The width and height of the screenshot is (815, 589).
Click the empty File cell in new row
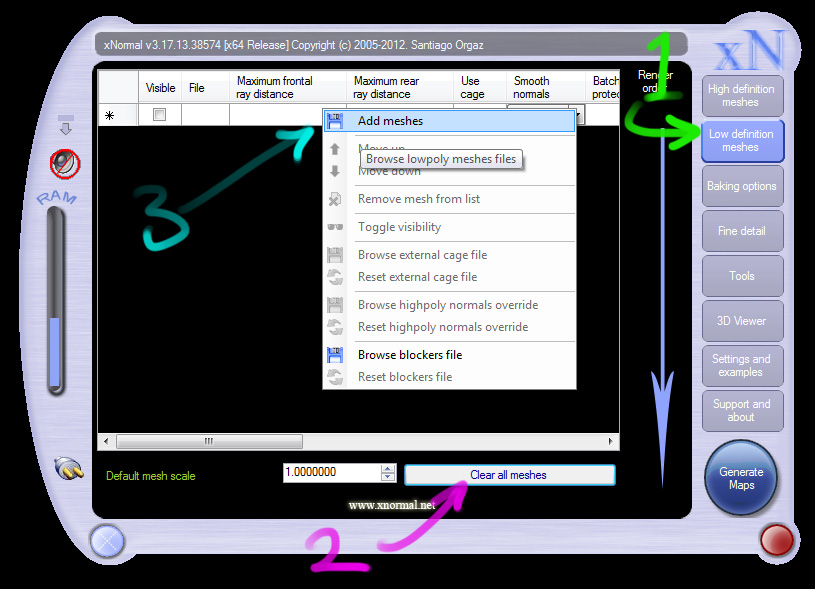205,115
